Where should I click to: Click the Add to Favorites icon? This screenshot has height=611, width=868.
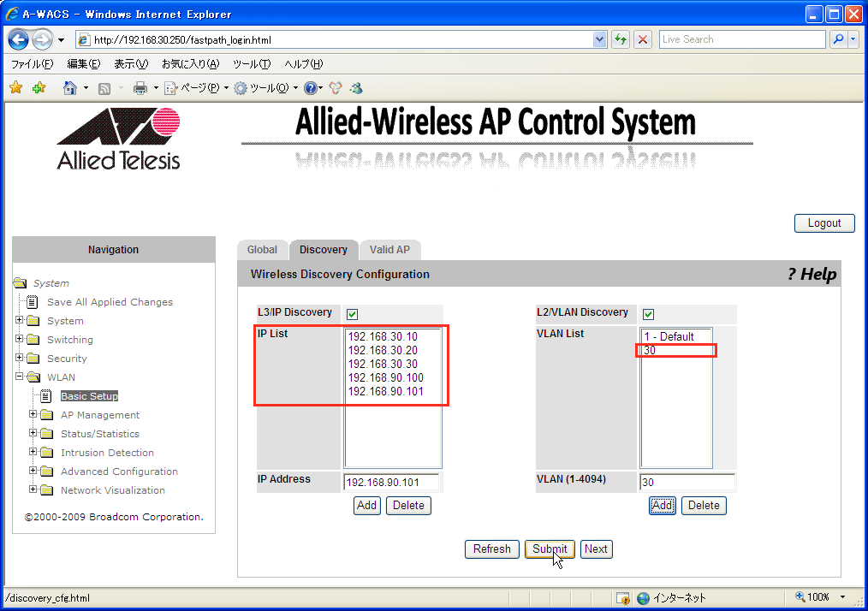point(39,87)
